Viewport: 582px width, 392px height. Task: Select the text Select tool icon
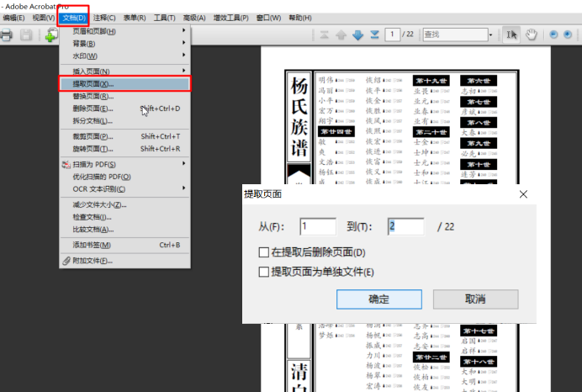click(512, 34)
